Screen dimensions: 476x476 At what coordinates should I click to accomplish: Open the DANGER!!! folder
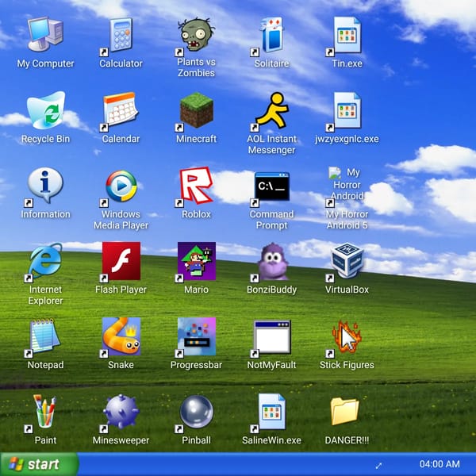click(345, 411)
